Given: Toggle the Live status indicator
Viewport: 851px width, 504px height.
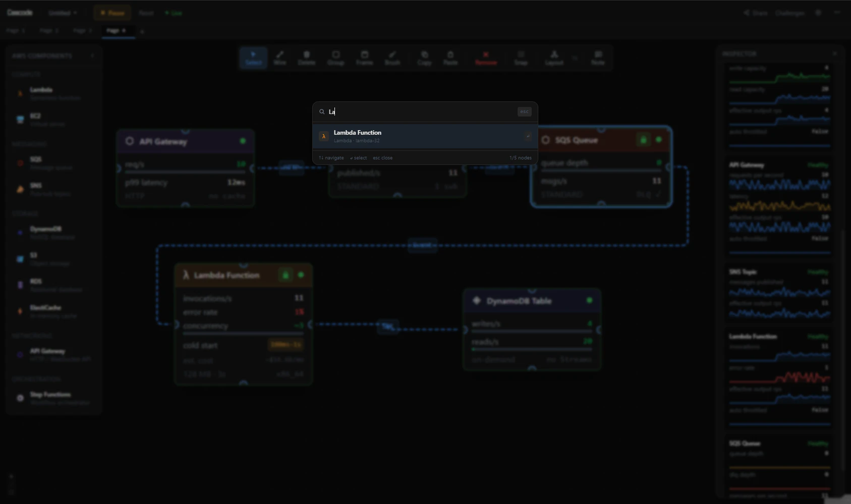Looking at the screenshot, I should click(174, 13).
